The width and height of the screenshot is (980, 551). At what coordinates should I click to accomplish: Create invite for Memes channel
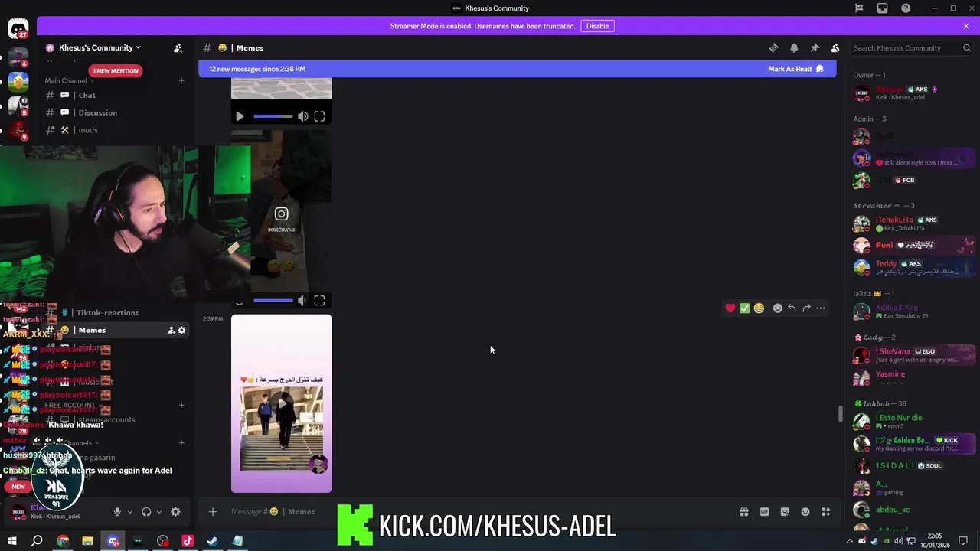[x=171, y=330]
